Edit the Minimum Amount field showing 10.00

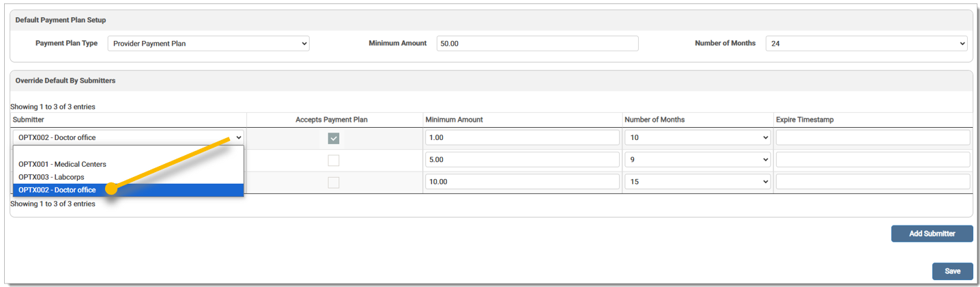point(522,182)
